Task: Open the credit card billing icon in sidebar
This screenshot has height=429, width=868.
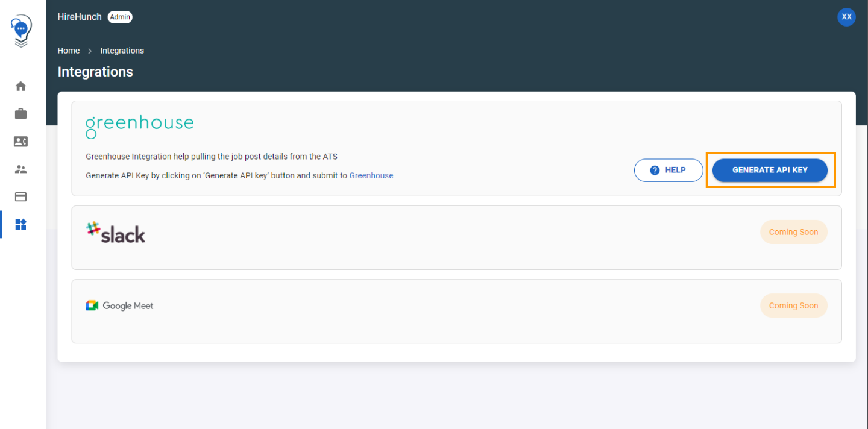Action: [20, 197]
